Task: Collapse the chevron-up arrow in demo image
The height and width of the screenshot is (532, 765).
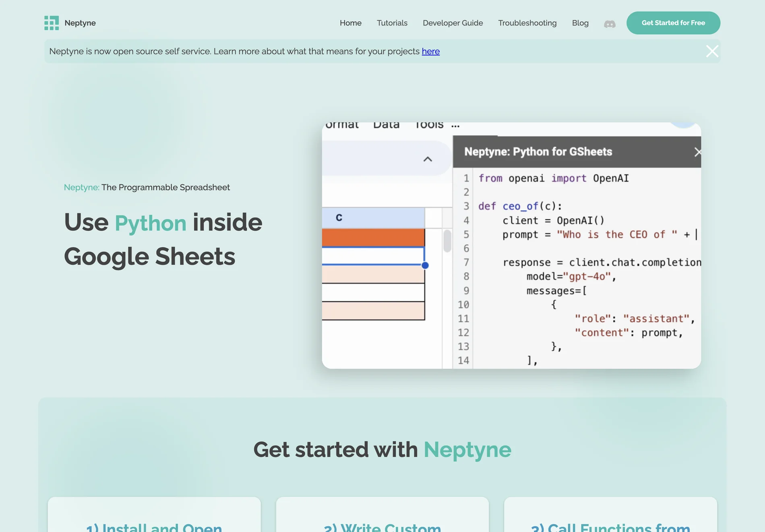Action: pyautogui.click(x=428, y=159)
